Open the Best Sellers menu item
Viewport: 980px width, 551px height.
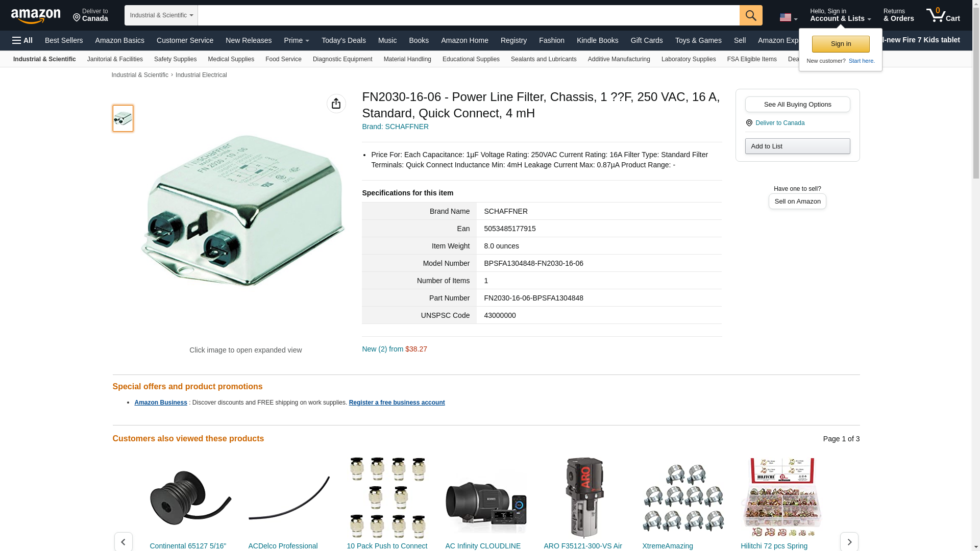click(x=64, y=40)
